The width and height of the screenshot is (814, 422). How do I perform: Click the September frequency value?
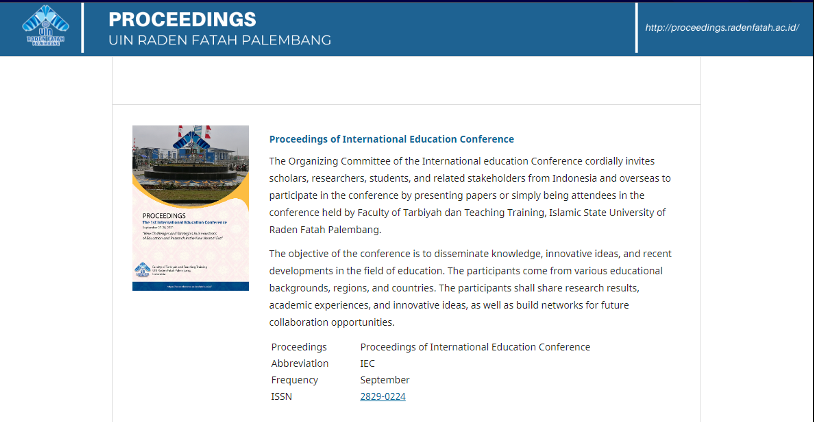tap(385, 380)
